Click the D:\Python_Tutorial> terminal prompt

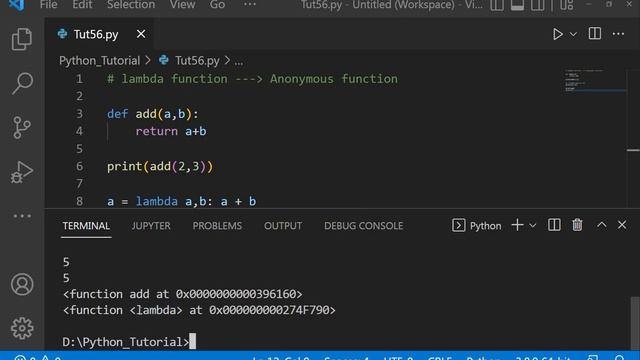pyautogui.click(x=126, y=342)
